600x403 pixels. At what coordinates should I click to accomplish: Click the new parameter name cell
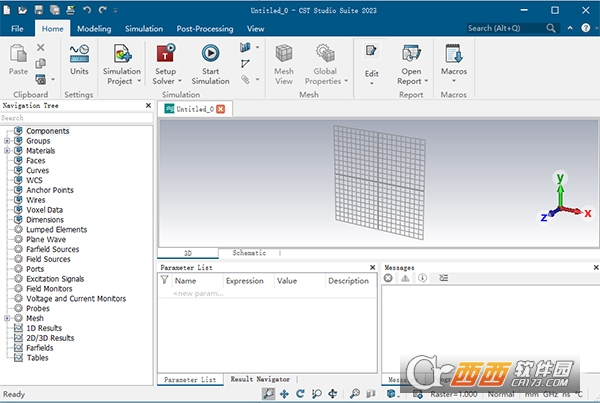point(198,294)
